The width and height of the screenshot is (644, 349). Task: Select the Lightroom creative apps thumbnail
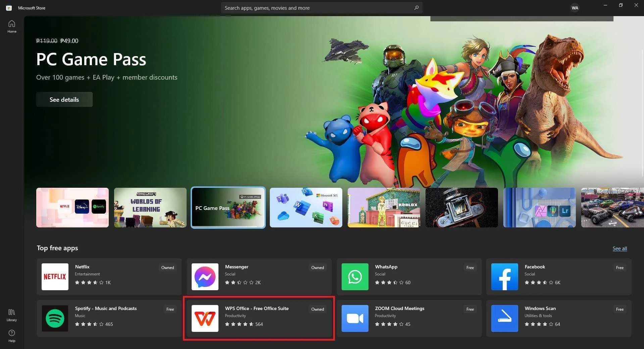(x=540, y=208)
